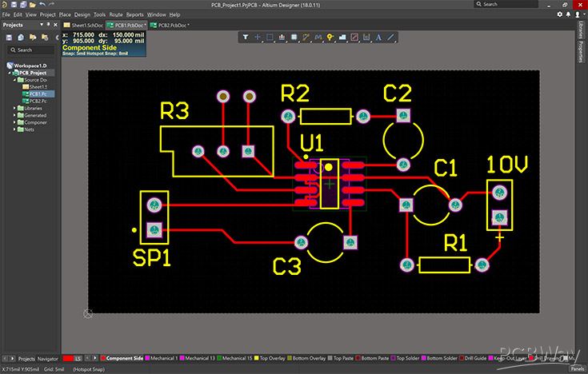
Task: Place a via with the yellow via icon
Action: click(330, 37)
